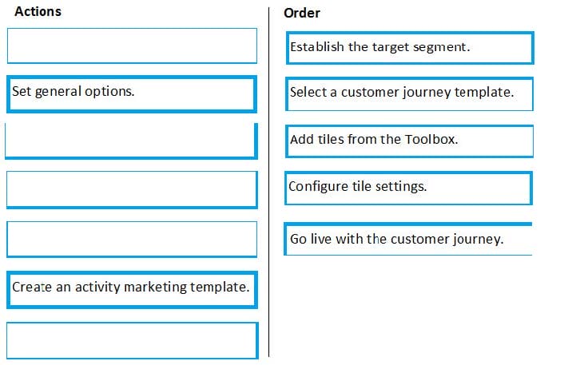Click the last empty Actions slot
This screenshot has width=588, height=365.
(133, 341)
